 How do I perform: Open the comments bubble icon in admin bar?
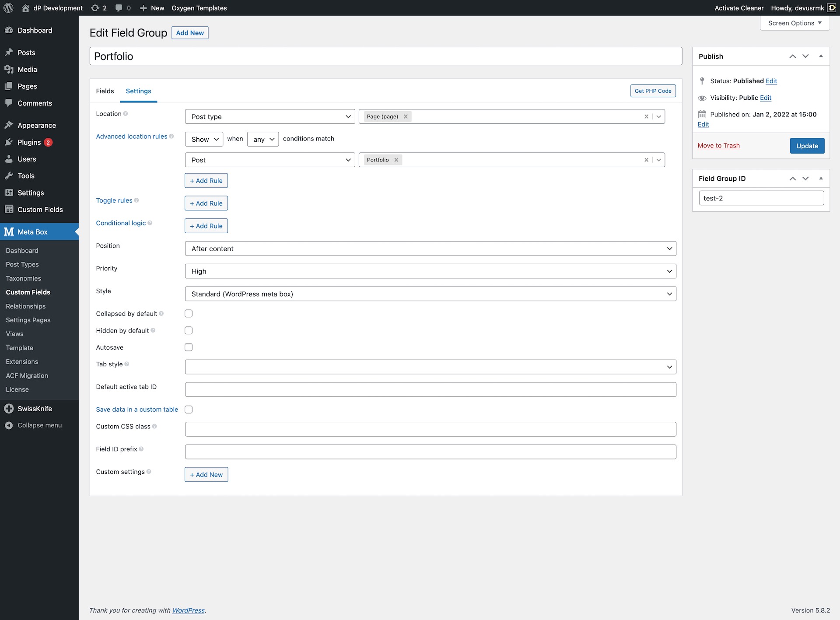tap(119, 8)
